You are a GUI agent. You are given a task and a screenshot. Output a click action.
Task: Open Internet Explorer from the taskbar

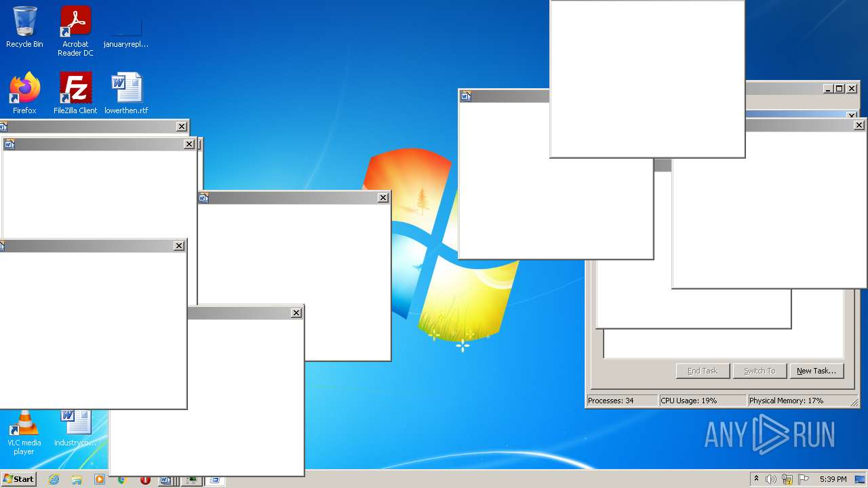[54, 479]
